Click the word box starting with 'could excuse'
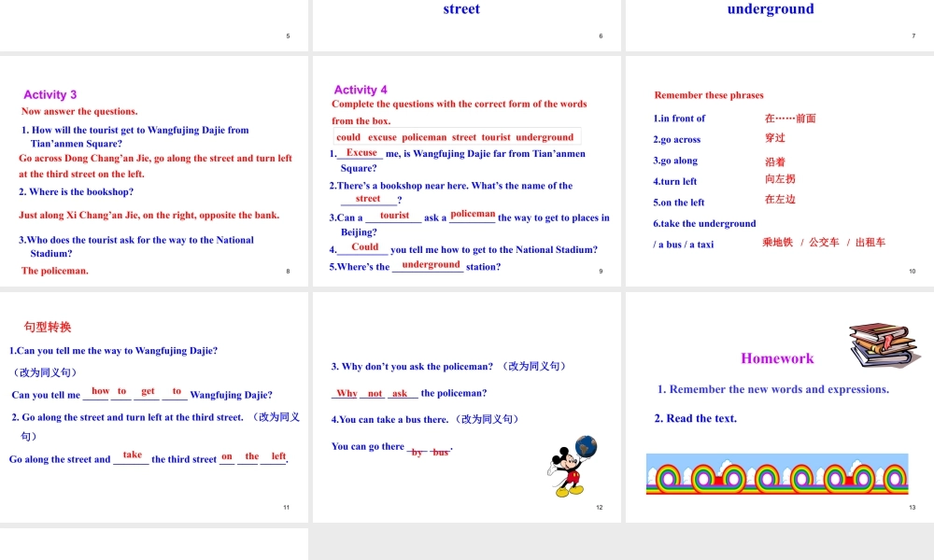 (455, 137)
